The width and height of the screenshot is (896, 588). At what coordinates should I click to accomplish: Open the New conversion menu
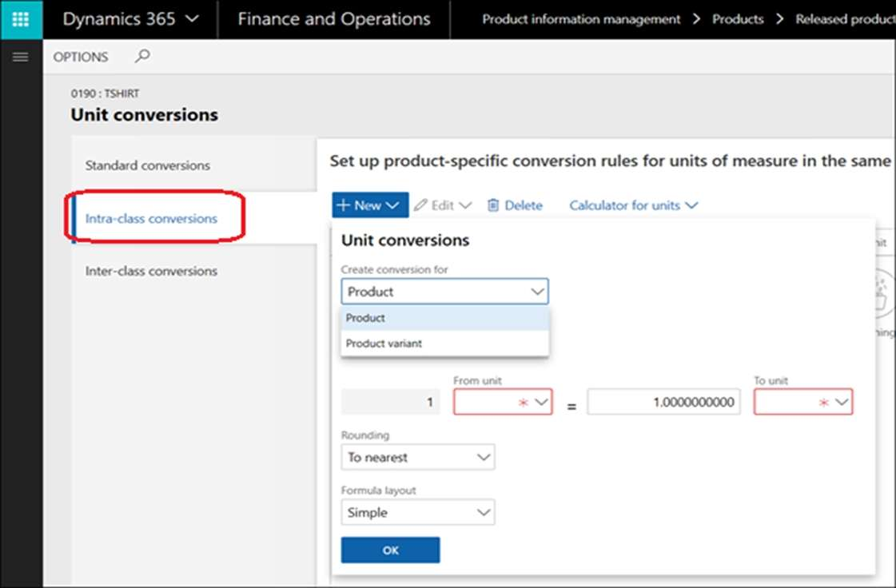(x=369, y=205)
